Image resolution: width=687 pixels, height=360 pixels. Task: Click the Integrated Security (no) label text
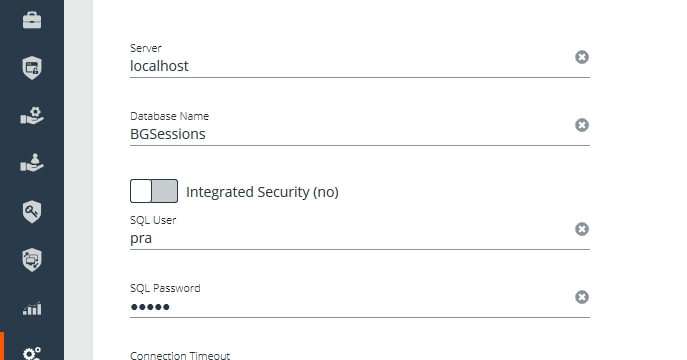[262, 192]
